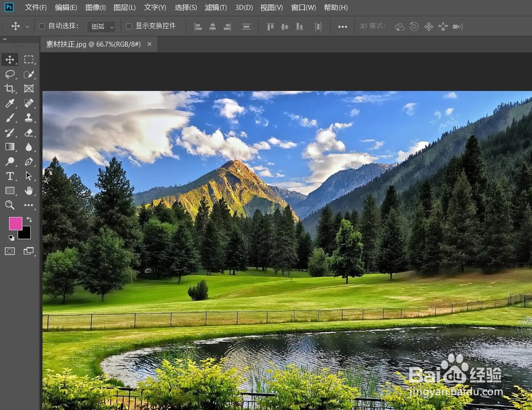
Task: Click Distribute vertically button
Action: click(x=246, y=27)
